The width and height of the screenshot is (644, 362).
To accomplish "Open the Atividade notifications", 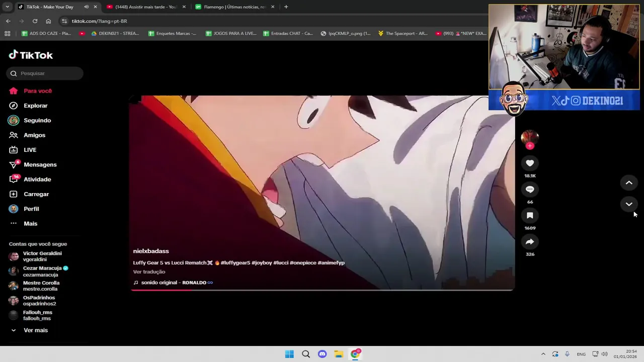I will coord(30,179).
